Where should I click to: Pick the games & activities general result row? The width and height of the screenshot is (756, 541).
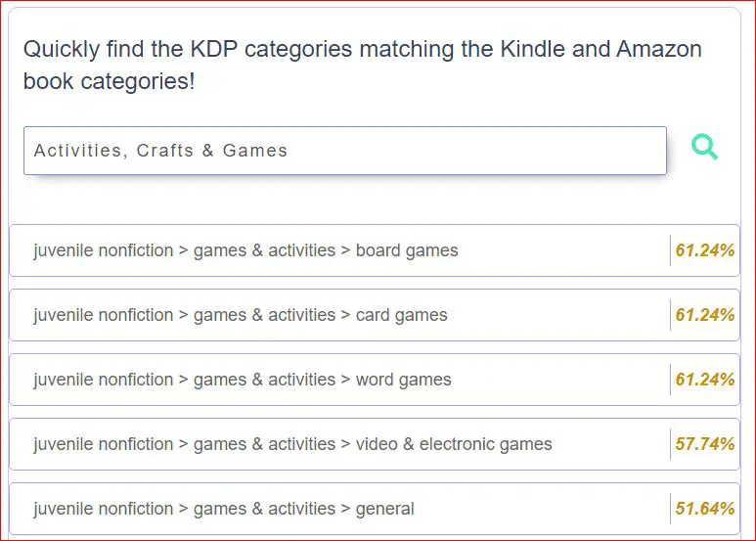(x=375, y=509)
